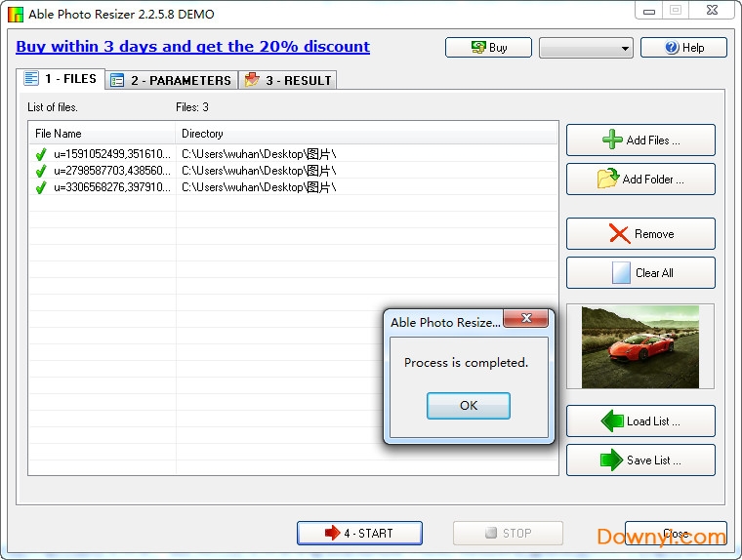Follow the 20% discount purchase link
The image size is (742, 560).
(192, 47)
